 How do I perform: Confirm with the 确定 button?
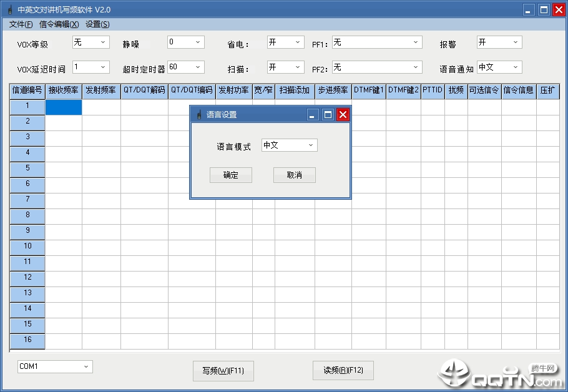231,175
